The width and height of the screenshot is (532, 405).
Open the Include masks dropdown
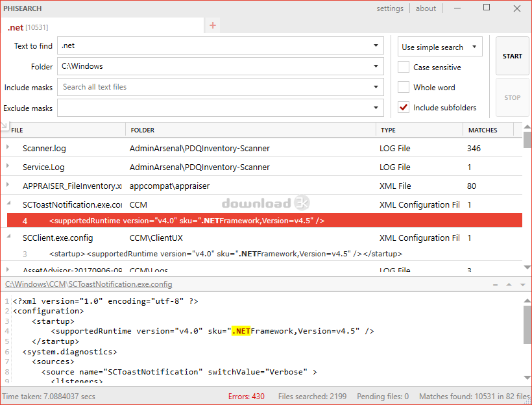(376, 87)
